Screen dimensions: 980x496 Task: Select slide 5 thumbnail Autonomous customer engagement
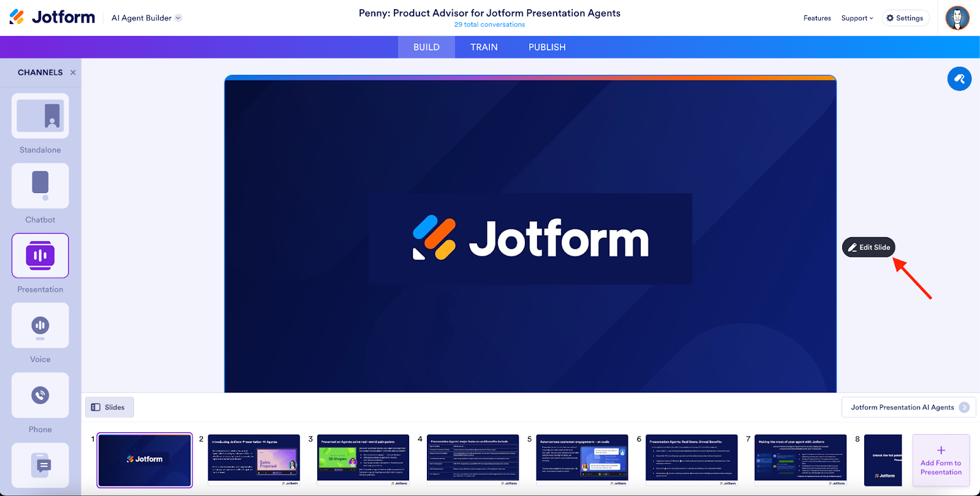tap(582, 460)
